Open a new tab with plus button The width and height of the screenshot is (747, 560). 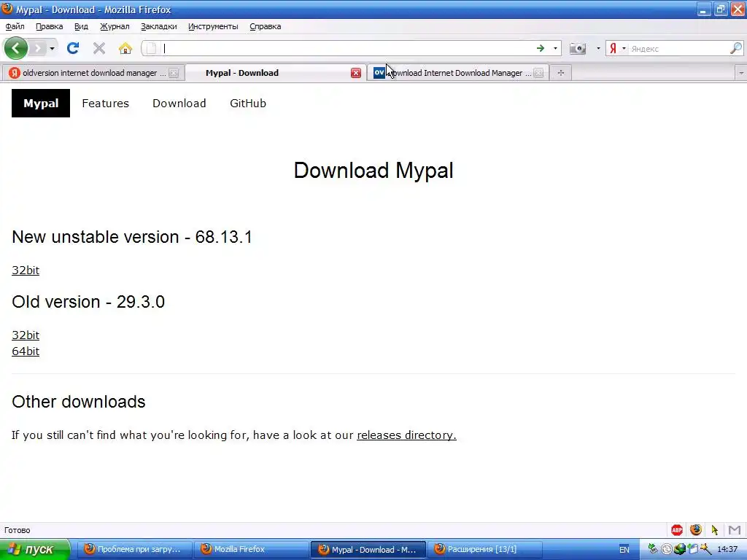(x=561, y=73)
